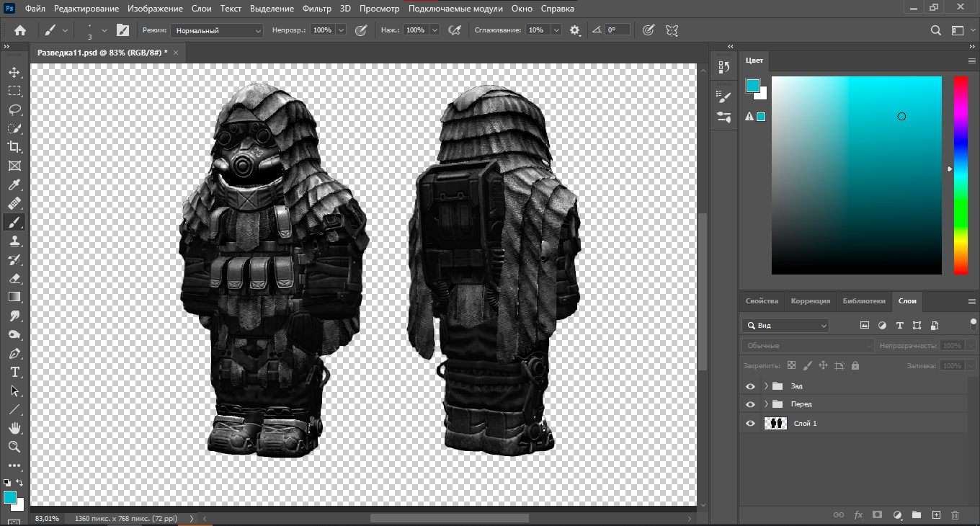Open the flow (Наж.) dropdown arrow
980x526 pixels.
[435, 30]
